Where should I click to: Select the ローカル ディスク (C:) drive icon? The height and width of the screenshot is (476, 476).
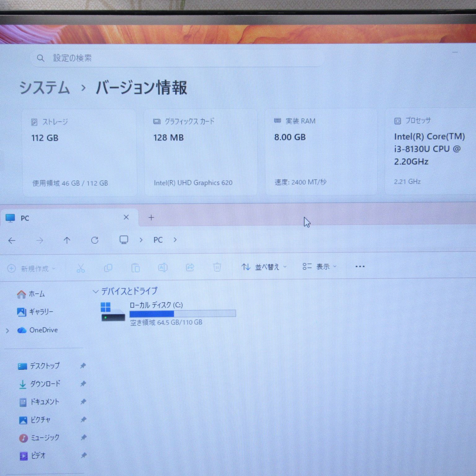pyautogui.click(x=112, y=312)
